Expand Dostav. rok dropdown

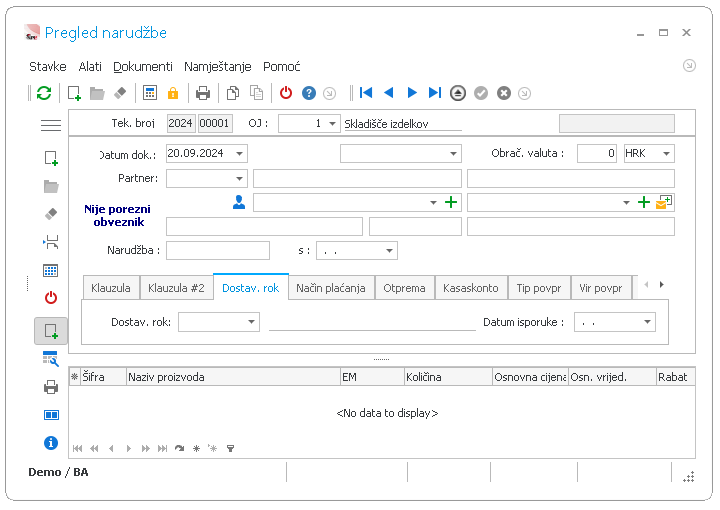[x=251, y=322]
